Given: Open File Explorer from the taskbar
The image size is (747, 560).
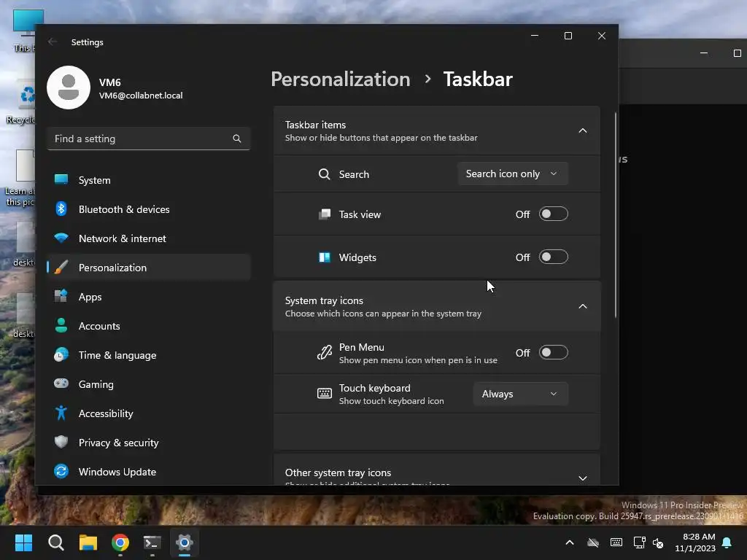Looking at the screenshot, I should coord(88,542).
